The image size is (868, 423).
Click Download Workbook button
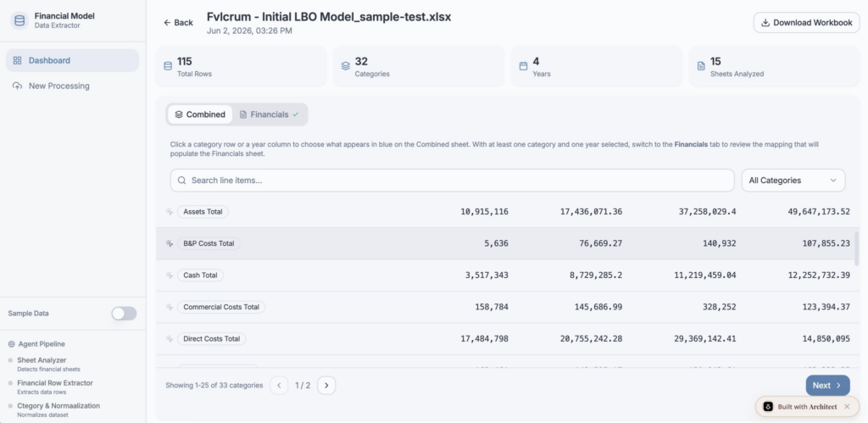[806, 23]
